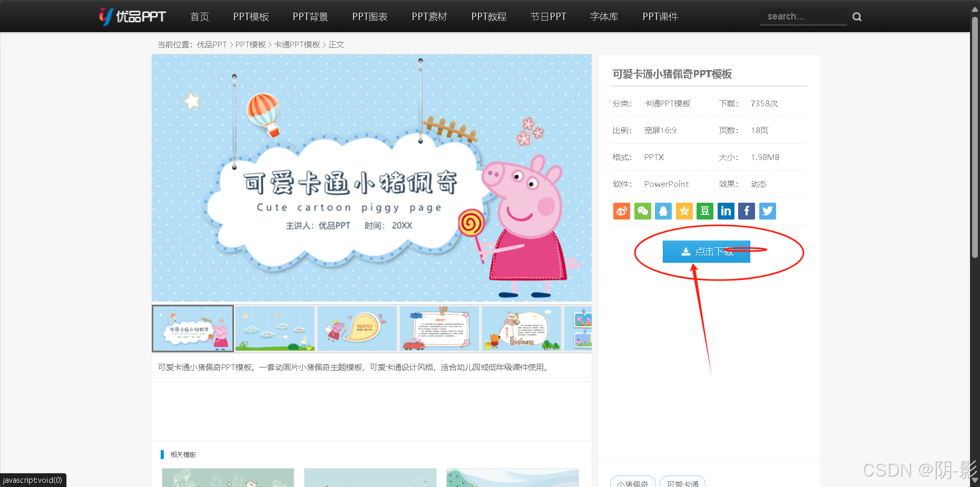Share to Douban icon
Viewport: 980px width, 487px height.
[x=705, y=211]
